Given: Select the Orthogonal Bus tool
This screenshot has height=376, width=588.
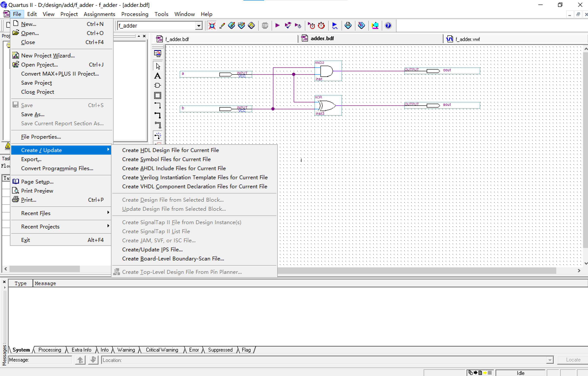Looking at the screenshot, I should tap(157, 115).
